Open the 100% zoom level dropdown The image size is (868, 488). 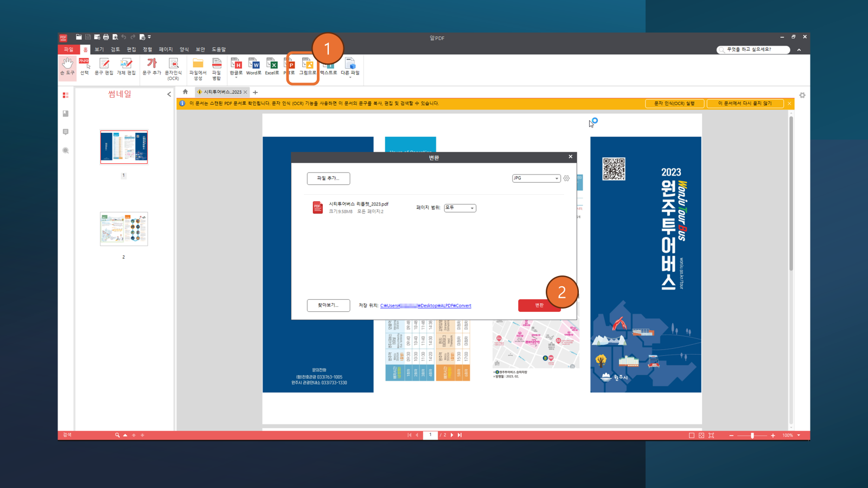coord(799,435)
